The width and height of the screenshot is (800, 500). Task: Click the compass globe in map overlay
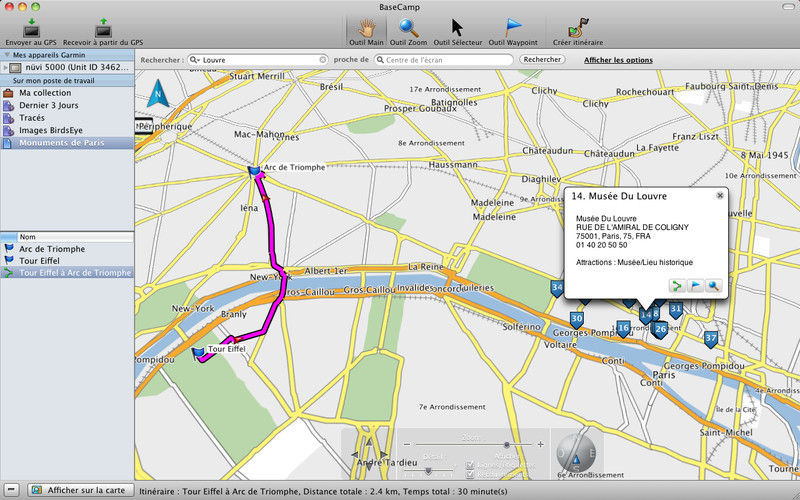tap(576, 453)
